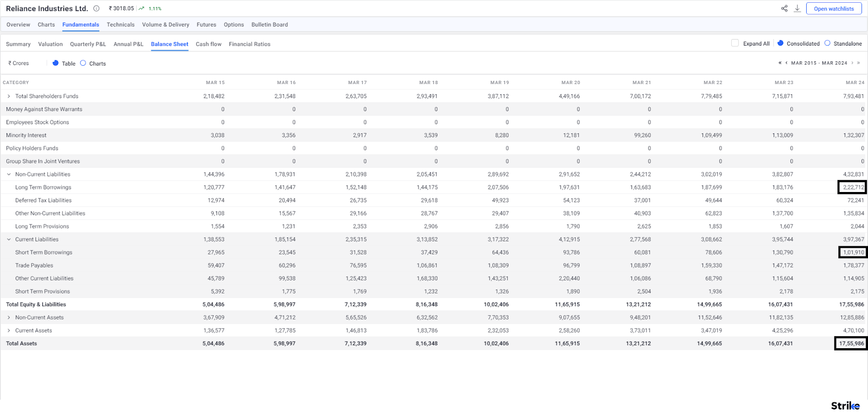The width and height of the screenshot is (868, 416).
Task: Collapse the Non-Current Liabilities row
Action: coord(9,174)
